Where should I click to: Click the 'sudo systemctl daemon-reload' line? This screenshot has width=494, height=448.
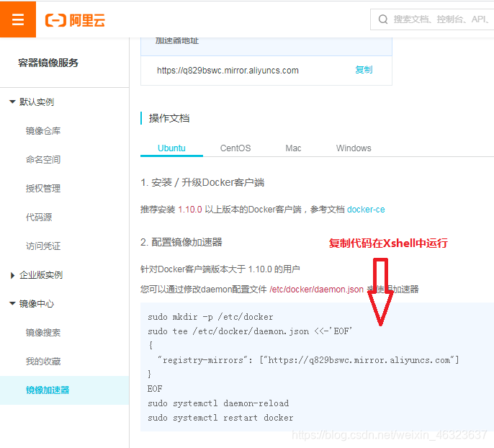tap(218, 403)
